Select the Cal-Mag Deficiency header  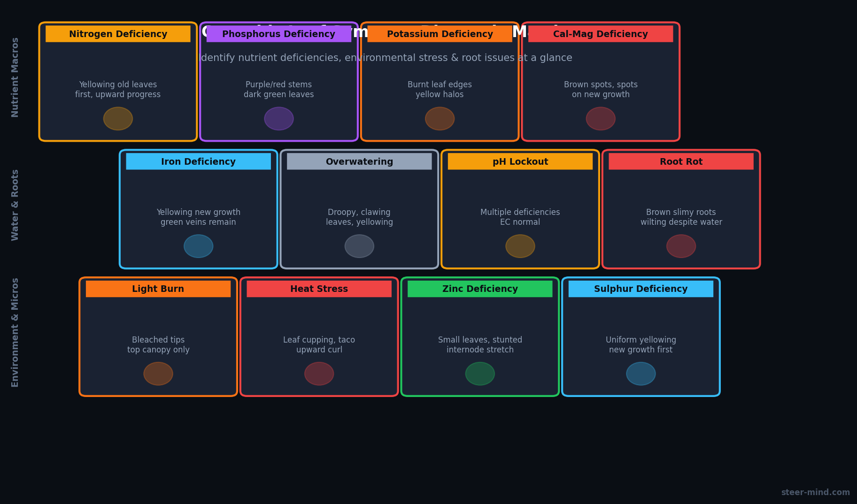click(600, 34)
